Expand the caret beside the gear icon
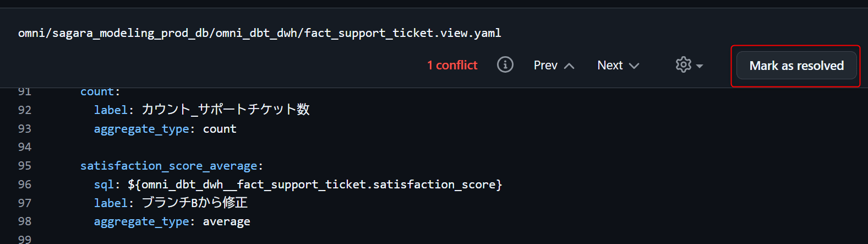The width and height of the screenshot is (868, 244). (x=700, y=66)
